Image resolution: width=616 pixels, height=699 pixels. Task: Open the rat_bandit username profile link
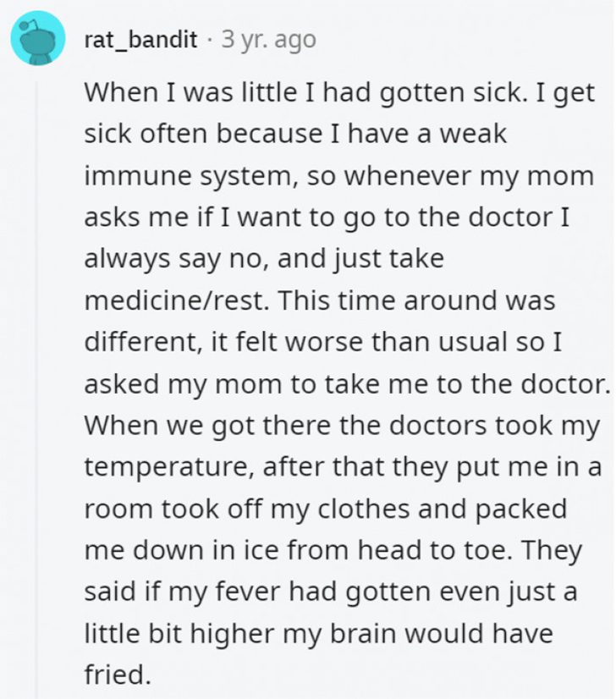tap(141, 39)
